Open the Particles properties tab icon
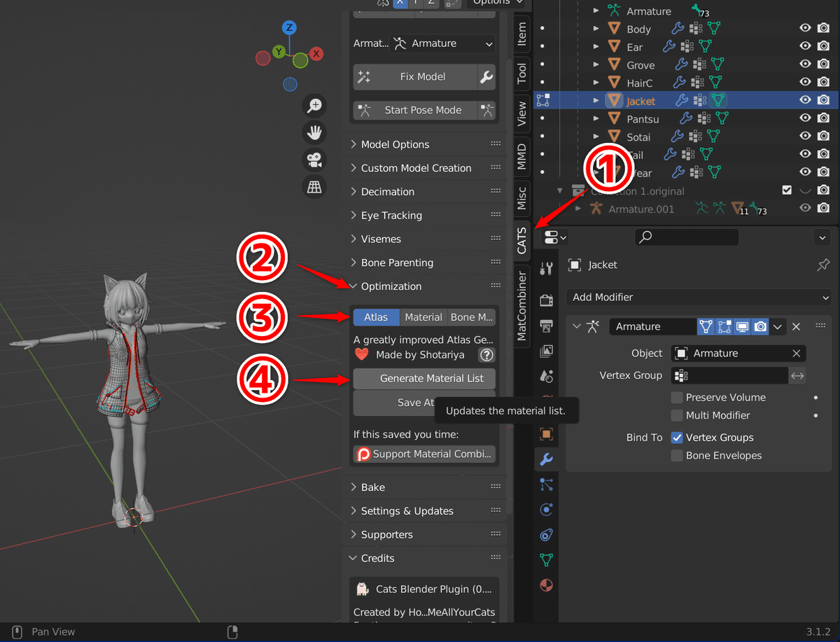The image size is (840, 642). [x=547, y=484]
